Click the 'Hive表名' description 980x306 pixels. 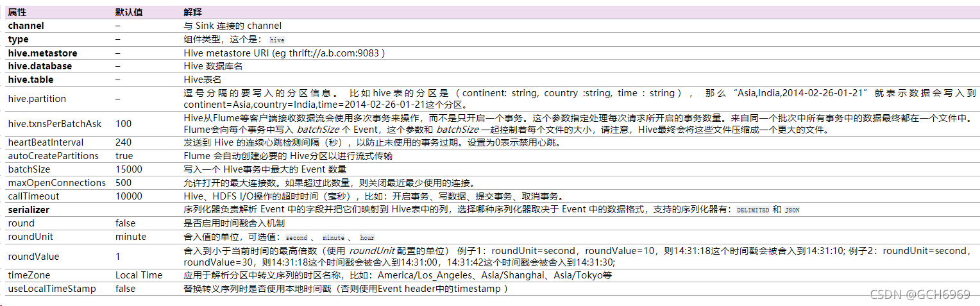tap(203, 80)
